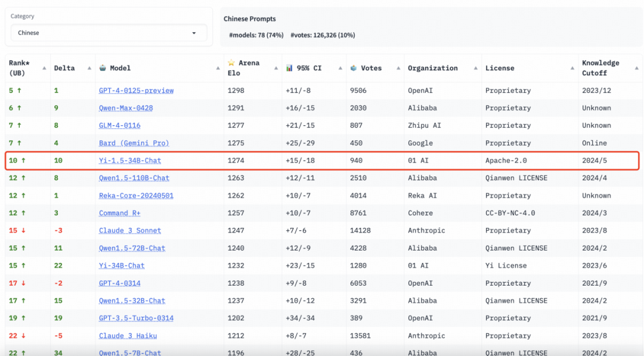
Task: Sort by Model column arrow
Action: pyautogui.click(x=218, y=68)
